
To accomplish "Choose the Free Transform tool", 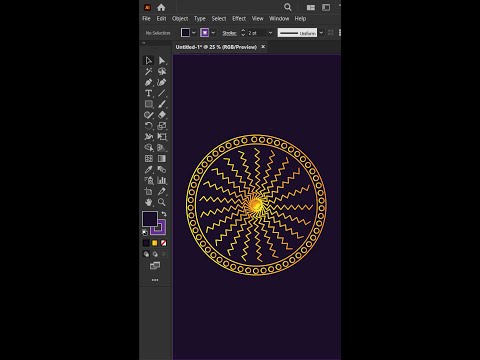I will pyautogui.click(x=162, y=137).
